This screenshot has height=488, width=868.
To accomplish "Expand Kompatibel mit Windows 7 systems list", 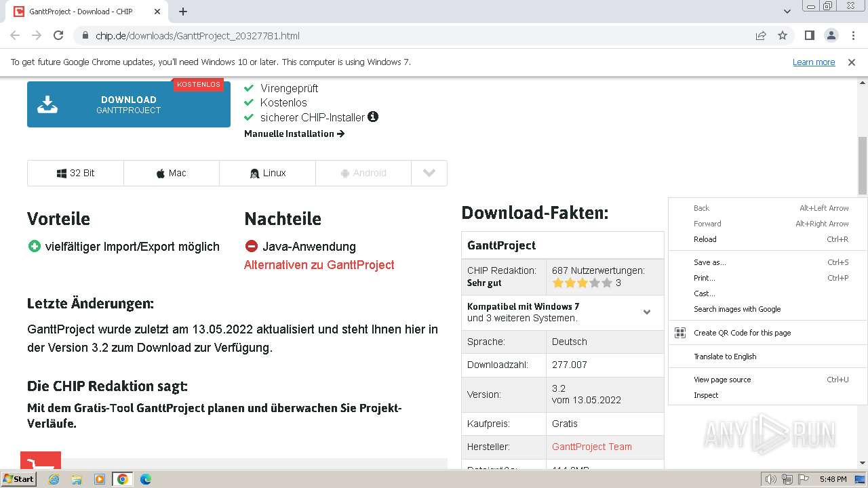I will click(647, 312).
